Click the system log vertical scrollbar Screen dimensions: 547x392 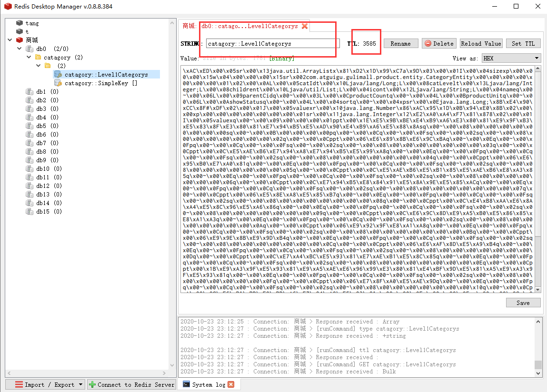tap(538, 347)
